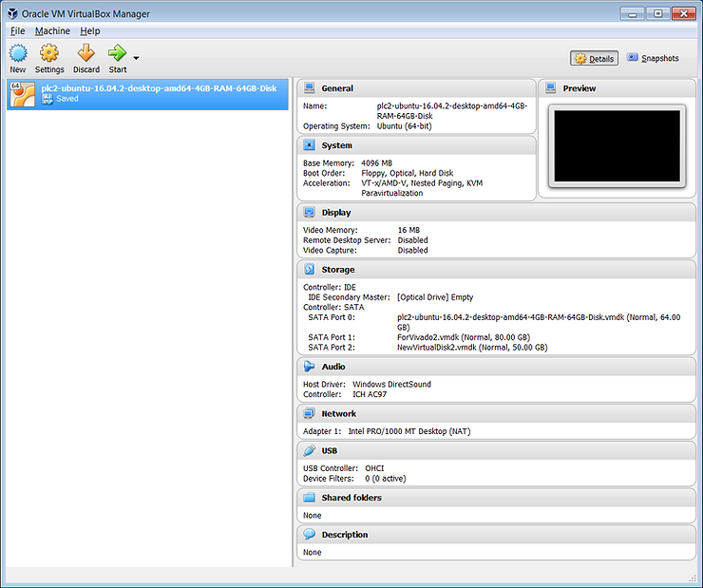
Task: Click the OHCI USB controller value
Action: pos(374,468)
